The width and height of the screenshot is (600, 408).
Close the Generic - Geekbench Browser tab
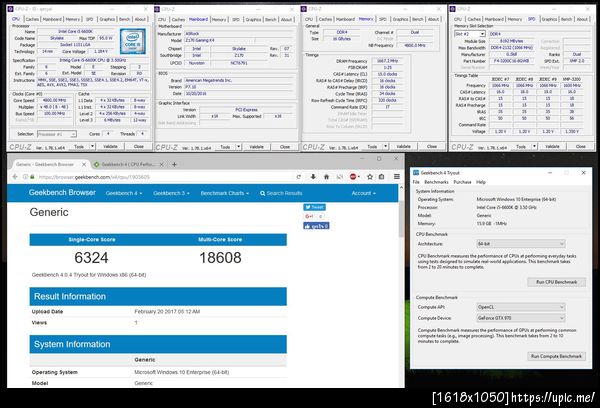pyautogui.click(x=84, y=164)
